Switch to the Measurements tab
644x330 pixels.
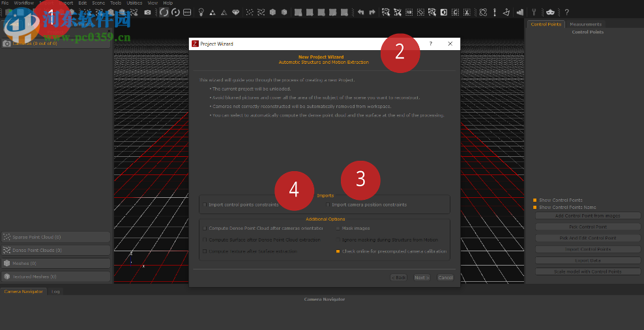[585, 24]
